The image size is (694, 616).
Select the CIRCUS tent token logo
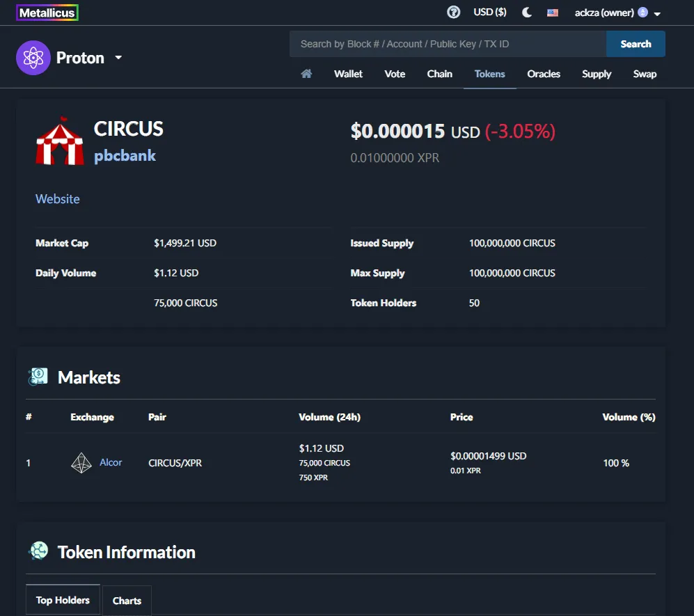pos(60,141)
